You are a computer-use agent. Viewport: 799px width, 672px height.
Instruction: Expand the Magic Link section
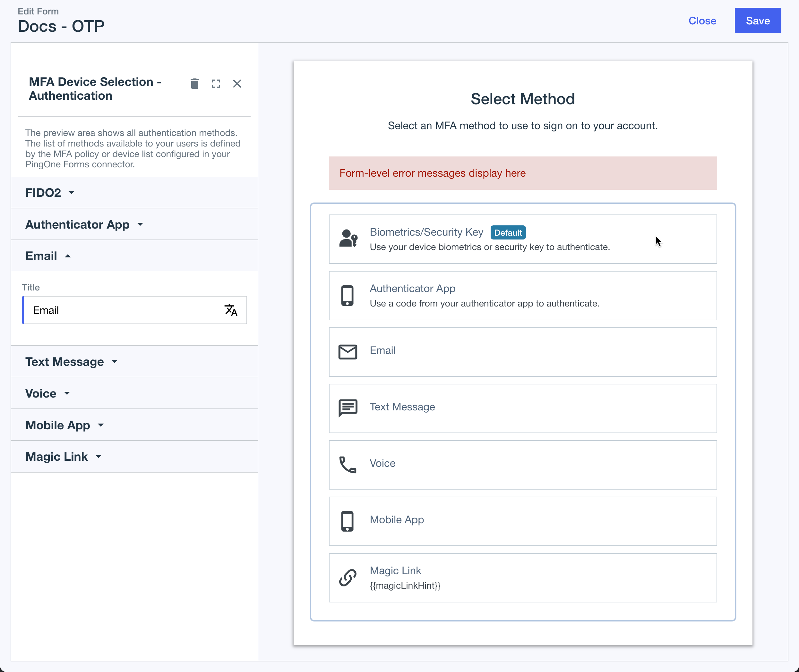(63, 456)
